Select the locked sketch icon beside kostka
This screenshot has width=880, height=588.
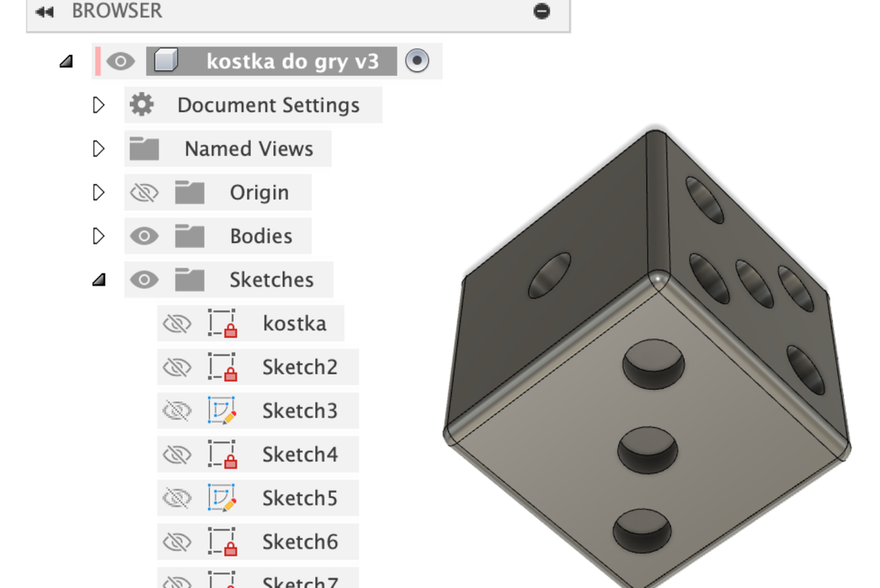tap(222, 323)
